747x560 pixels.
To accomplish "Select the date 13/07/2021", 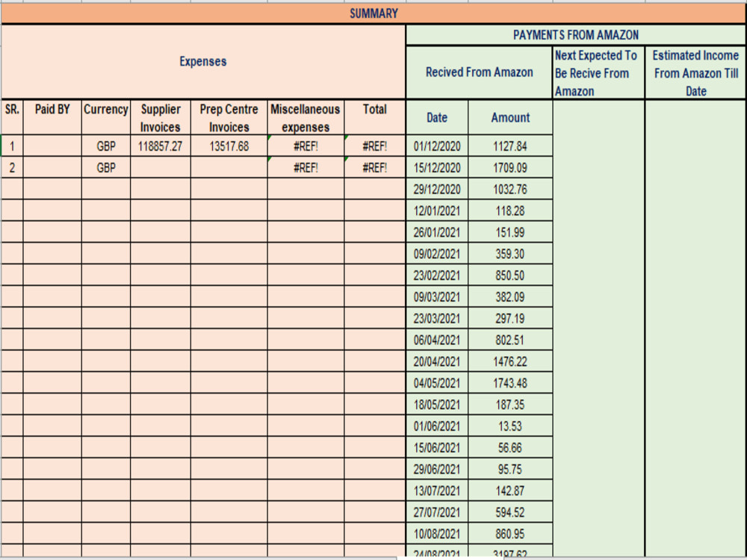I will pos(437,491).
